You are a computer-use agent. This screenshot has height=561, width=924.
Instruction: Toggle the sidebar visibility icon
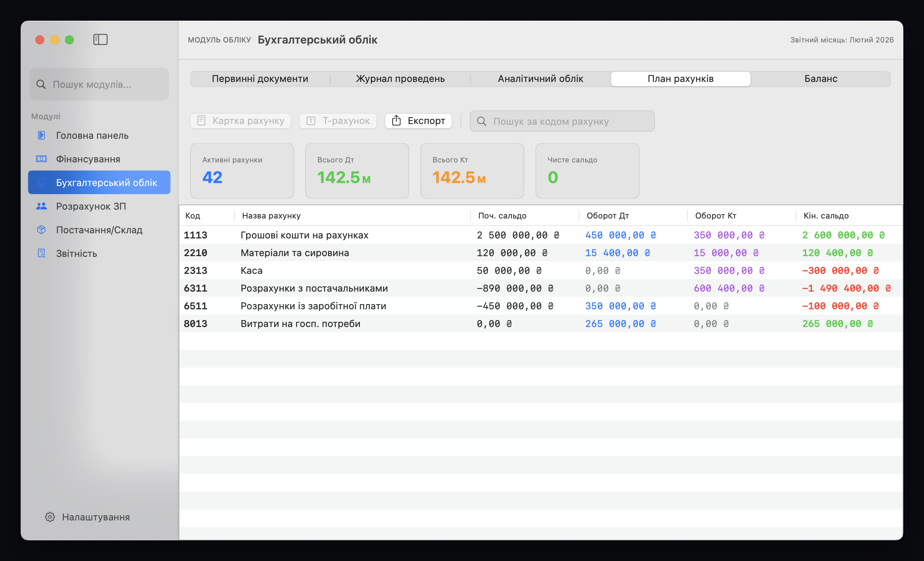coord(100,39)
